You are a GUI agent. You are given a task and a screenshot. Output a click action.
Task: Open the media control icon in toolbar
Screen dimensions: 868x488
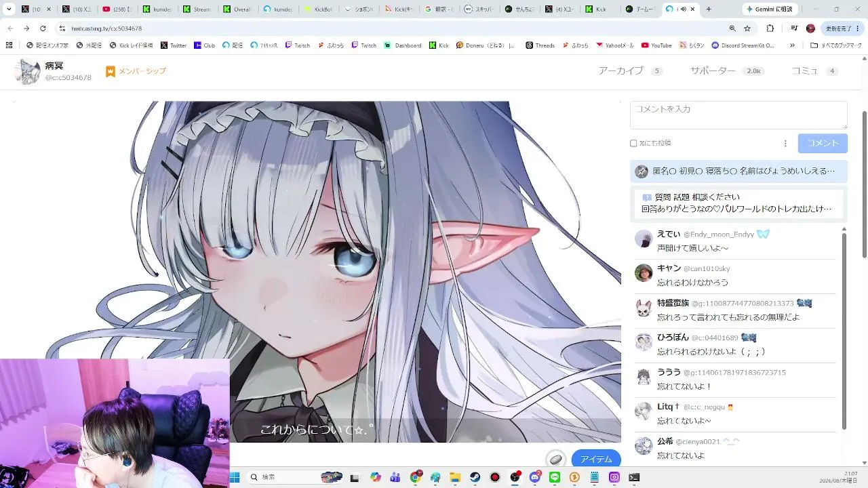[x=794, y=28]
